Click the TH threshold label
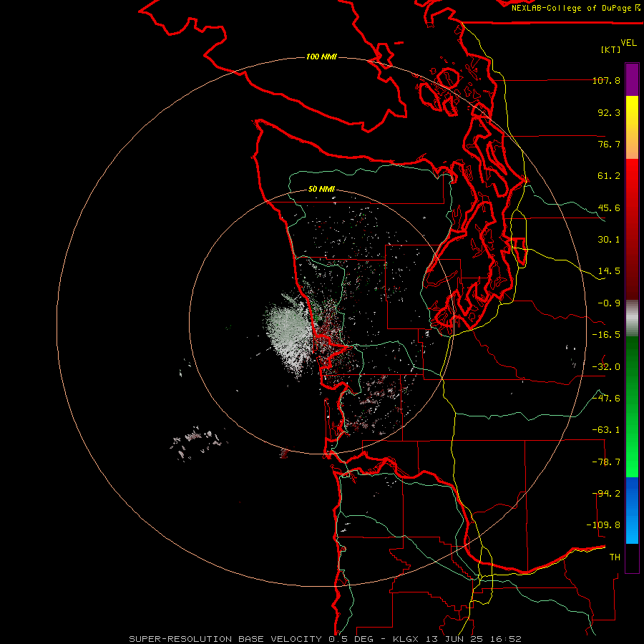The image size is (644, 644). point(615,557)
